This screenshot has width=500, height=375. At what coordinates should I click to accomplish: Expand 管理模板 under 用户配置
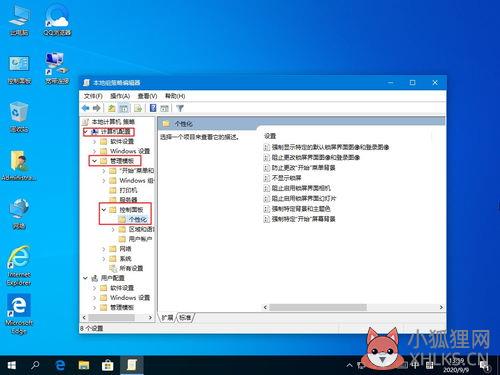tap(95, 307)
